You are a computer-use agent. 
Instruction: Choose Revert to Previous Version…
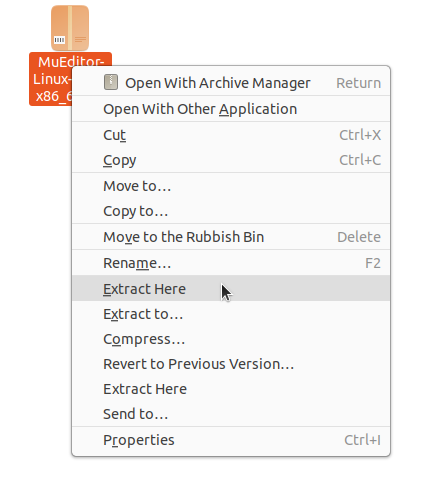231,364
